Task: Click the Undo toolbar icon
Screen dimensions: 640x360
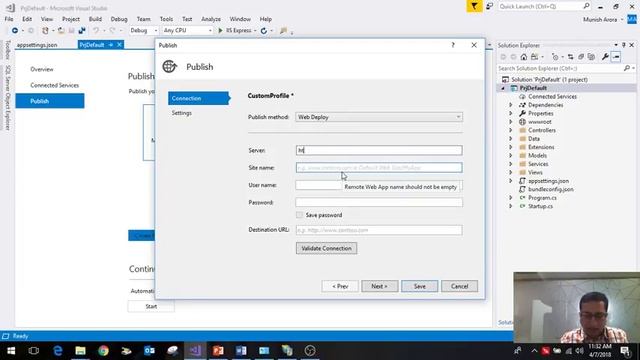Action: coord(96,31)
